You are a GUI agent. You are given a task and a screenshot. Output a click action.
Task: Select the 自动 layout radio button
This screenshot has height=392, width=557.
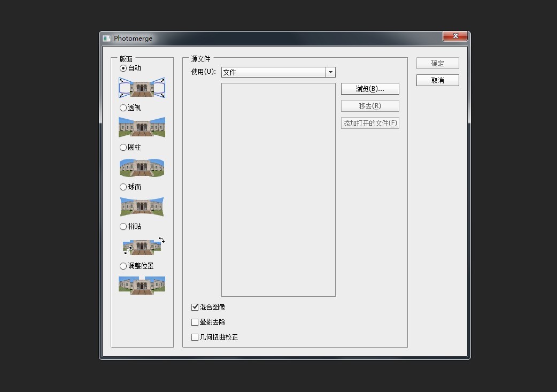123,68
